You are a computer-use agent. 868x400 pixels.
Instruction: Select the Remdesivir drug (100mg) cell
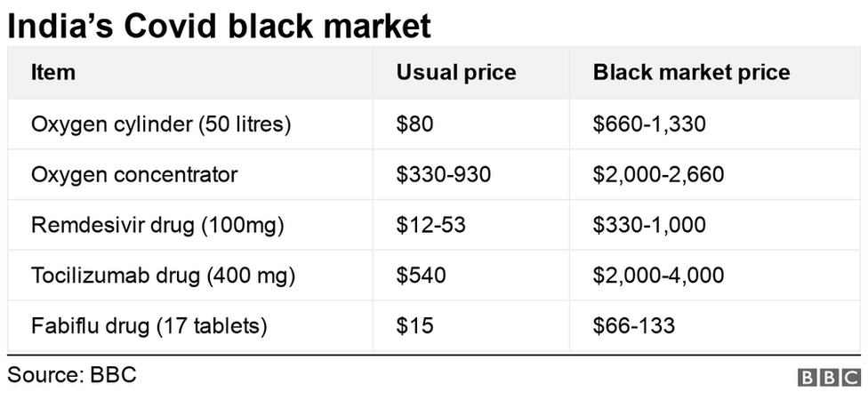[x=157, y=225]
